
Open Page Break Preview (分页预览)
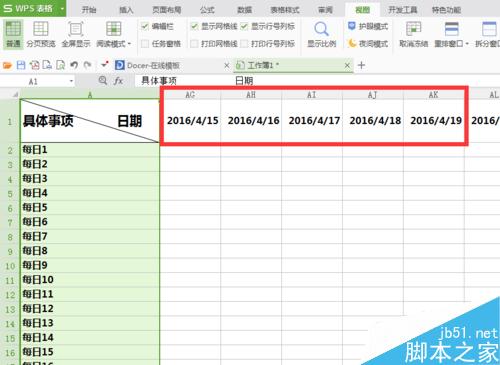(x=41, y=34)
